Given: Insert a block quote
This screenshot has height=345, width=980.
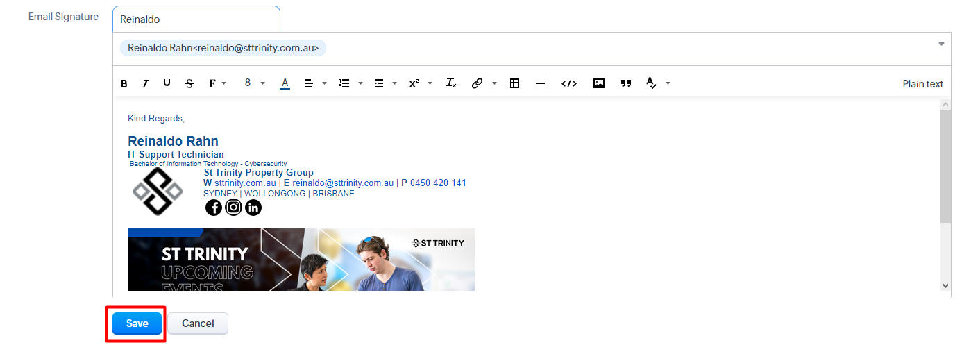Looking at the screenshot, I should pyautogui.click(x=626, y=83).
